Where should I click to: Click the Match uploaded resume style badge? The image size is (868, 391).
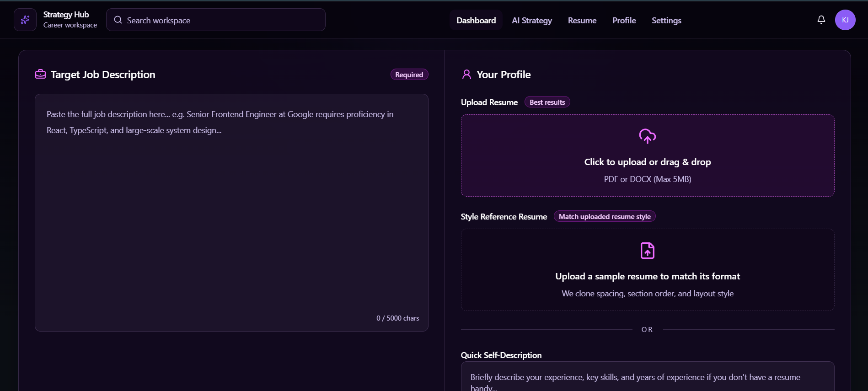click(605, 216)
